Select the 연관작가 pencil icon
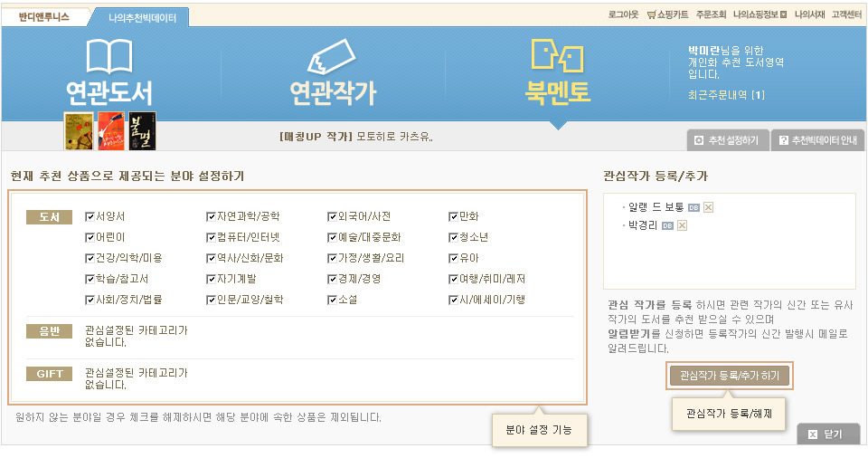The height and width of the screenshot is (458, 868). click(x=332, y=59)
